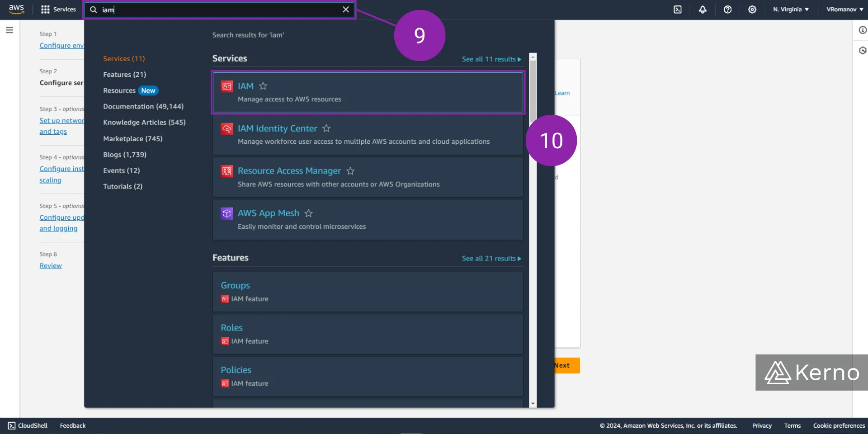Screen dimensions: 868x434
Task: See all 21 Features results
Action: tap(491, 259)
